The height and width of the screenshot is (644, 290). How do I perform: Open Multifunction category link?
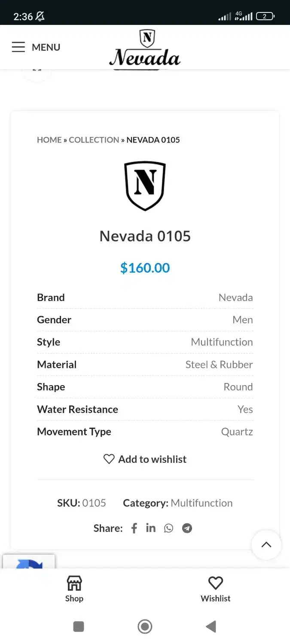pyautogui.click(x=201, y=503)
